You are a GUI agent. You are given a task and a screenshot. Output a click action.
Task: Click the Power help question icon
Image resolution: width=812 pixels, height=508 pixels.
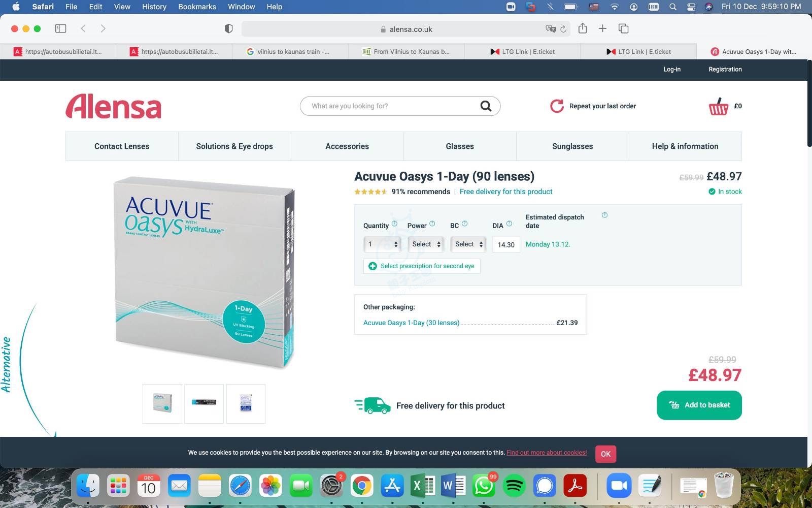pos(432,224)
